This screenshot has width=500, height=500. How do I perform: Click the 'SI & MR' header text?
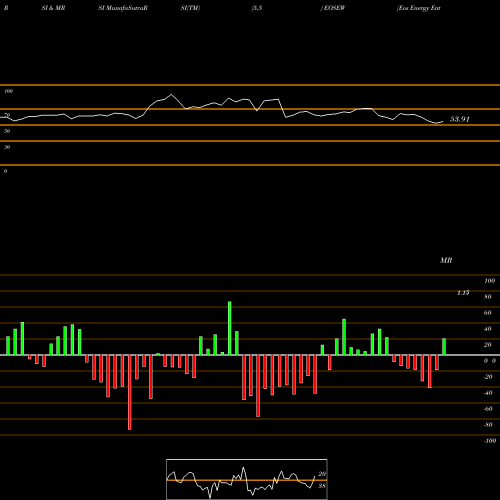[53, 8]
